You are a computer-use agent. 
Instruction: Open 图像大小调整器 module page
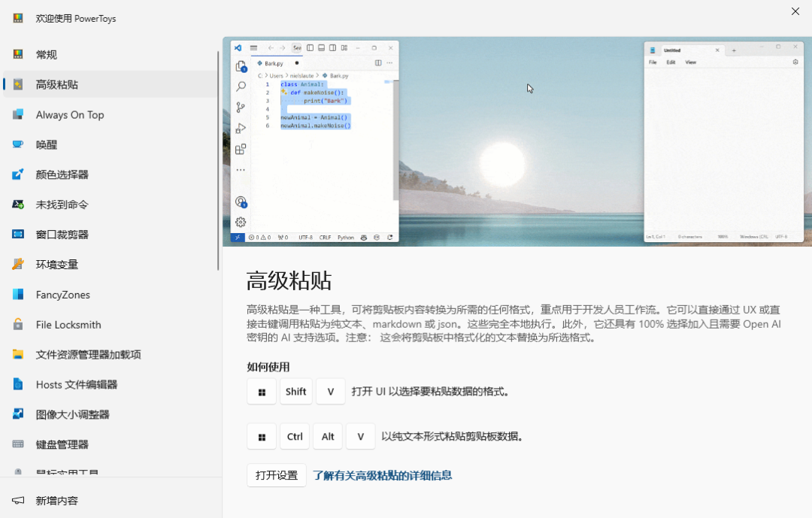pos(109,415)
